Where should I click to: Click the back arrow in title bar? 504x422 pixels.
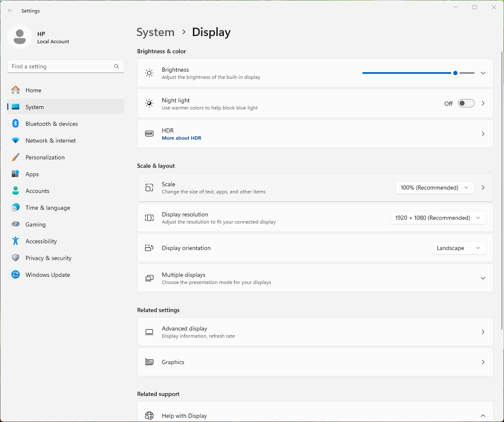(x=10, y=11)
